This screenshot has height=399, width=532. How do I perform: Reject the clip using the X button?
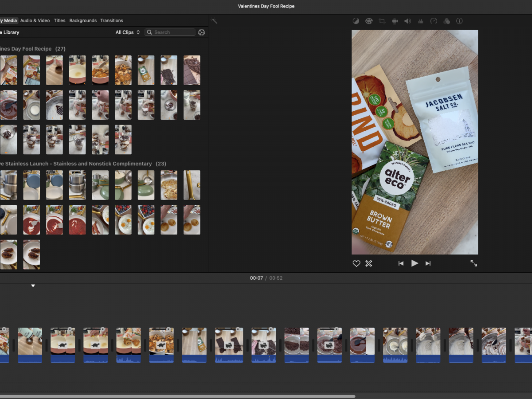(x=368, y=263)
